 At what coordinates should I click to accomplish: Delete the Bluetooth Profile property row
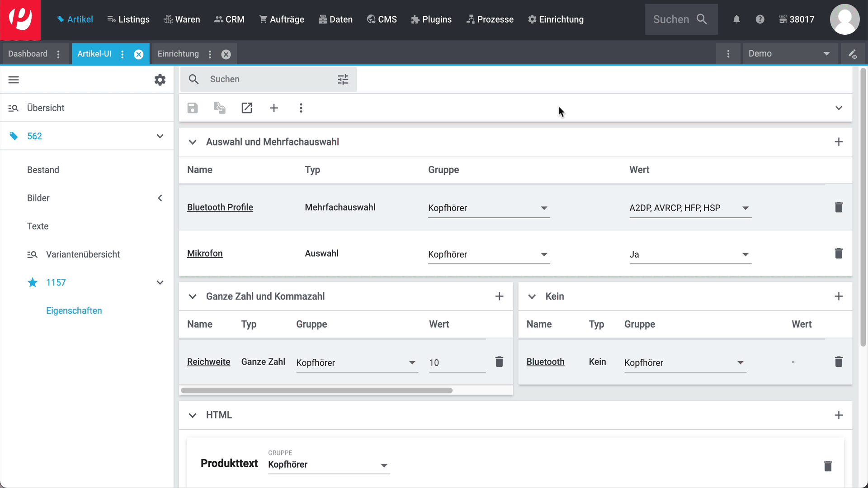click(839, 207)
